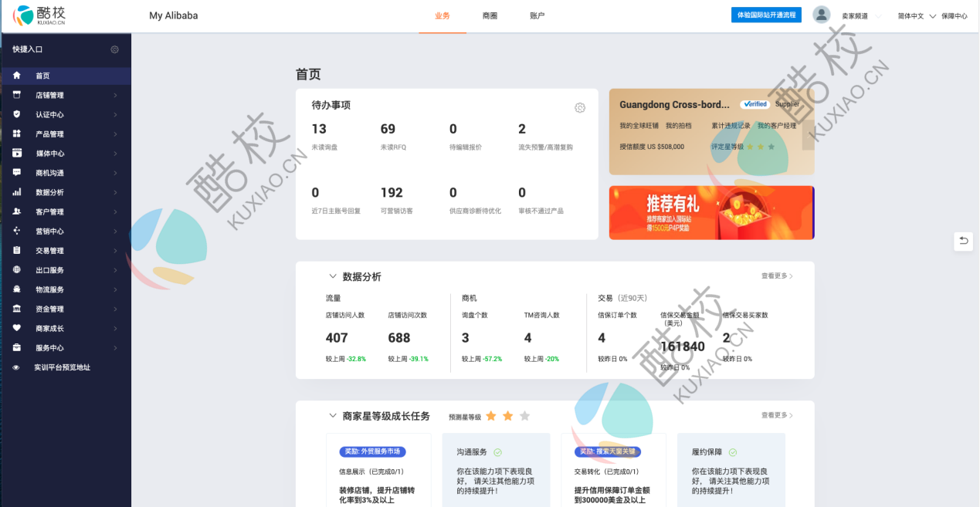Viewport: 980px width, 507px height.
Task: Click the 奖励: 外贸服务市场 badge
Action: click(x=373, y=451)
